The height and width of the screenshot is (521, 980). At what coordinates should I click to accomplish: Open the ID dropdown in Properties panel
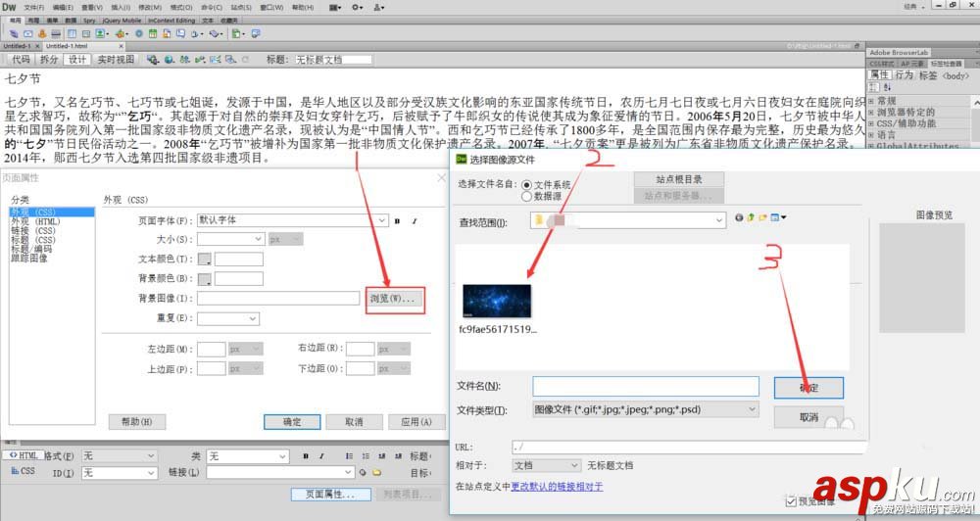tap(119, 473)
